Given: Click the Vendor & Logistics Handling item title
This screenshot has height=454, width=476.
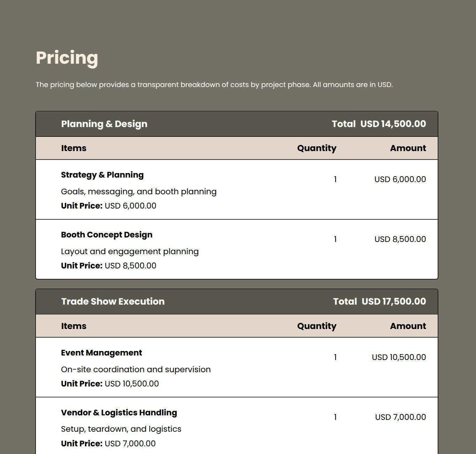Looking at the screenshot, I should [119, 413].
